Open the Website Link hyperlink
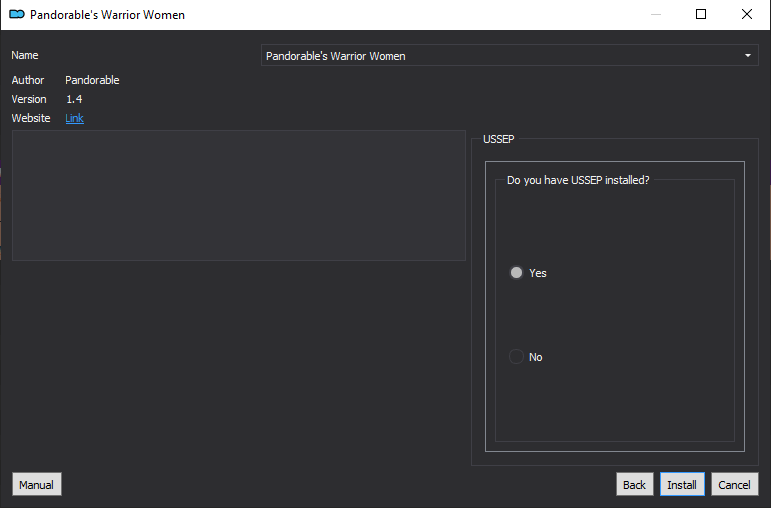Image resolution: width=771 pixels, height=508 pixels. (x=74, y=118)
